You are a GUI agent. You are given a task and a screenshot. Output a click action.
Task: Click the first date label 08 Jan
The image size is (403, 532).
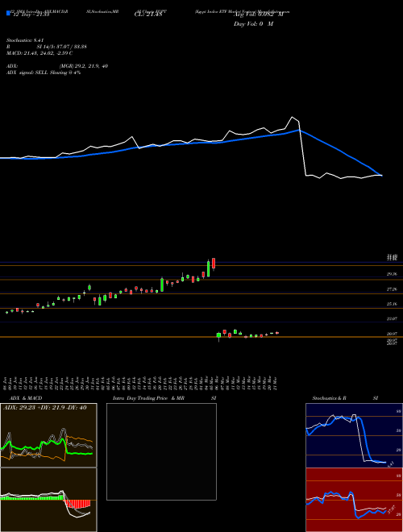[x=6, y=383]
